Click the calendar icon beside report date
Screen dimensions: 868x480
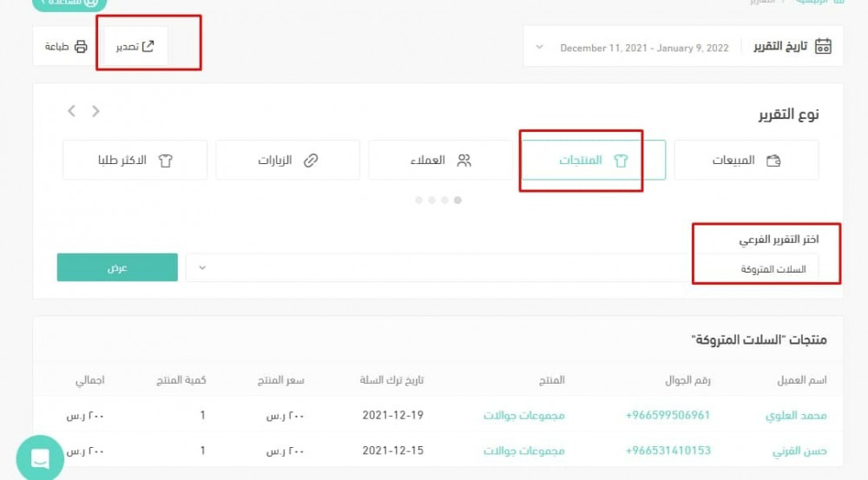tap(824, 47)
